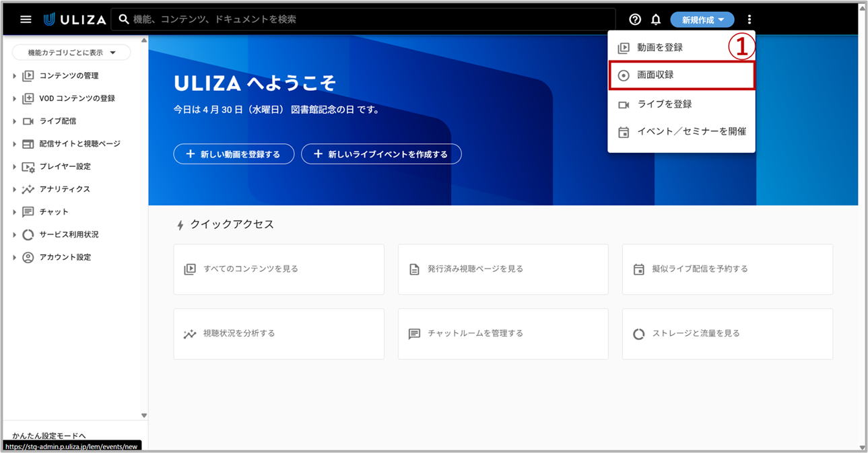
Task: Open the 機能カテゴリごとに表示 dropdown
Action: (71, 53)
